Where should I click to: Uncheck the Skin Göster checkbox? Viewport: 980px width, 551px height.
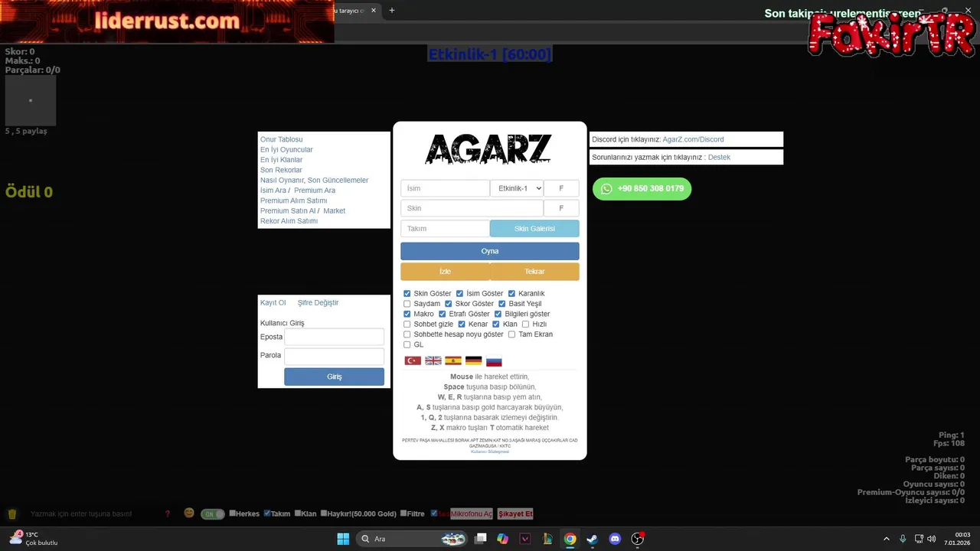pos(407,294)
